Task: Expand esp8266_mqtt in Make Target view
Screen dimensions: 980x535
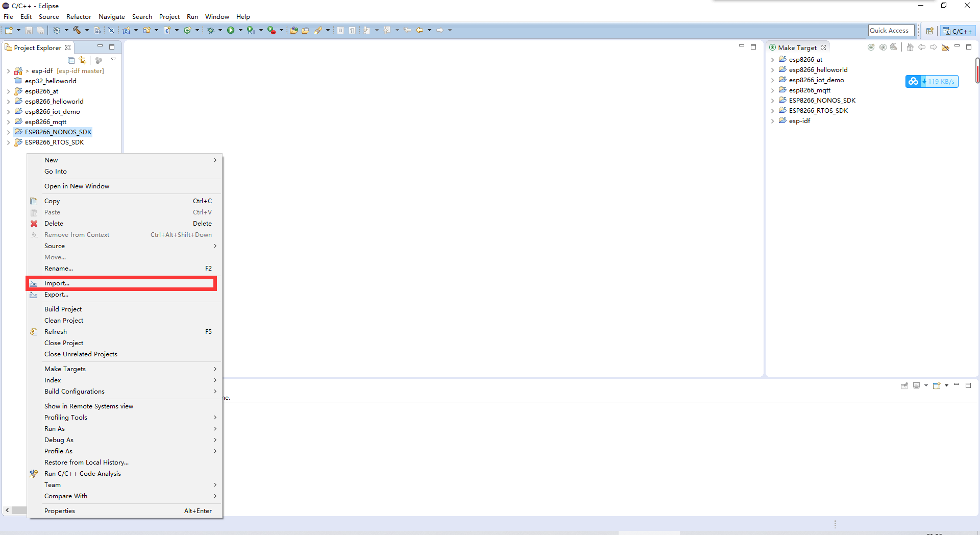Action: tap(772, 90)
